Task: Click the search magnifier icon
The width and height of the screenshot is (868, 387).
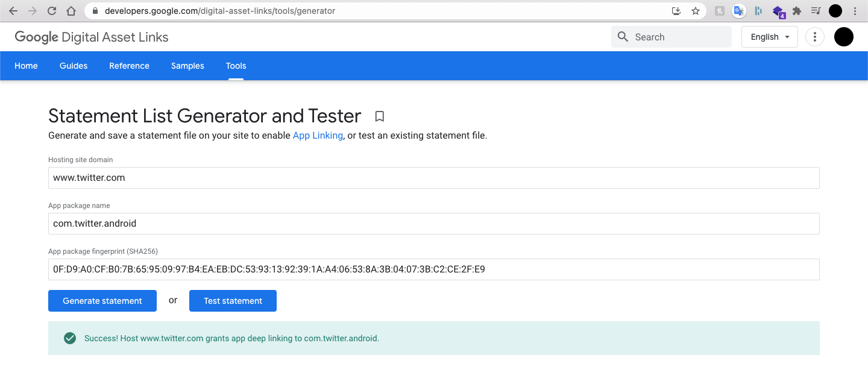Action: click(623, 37)
